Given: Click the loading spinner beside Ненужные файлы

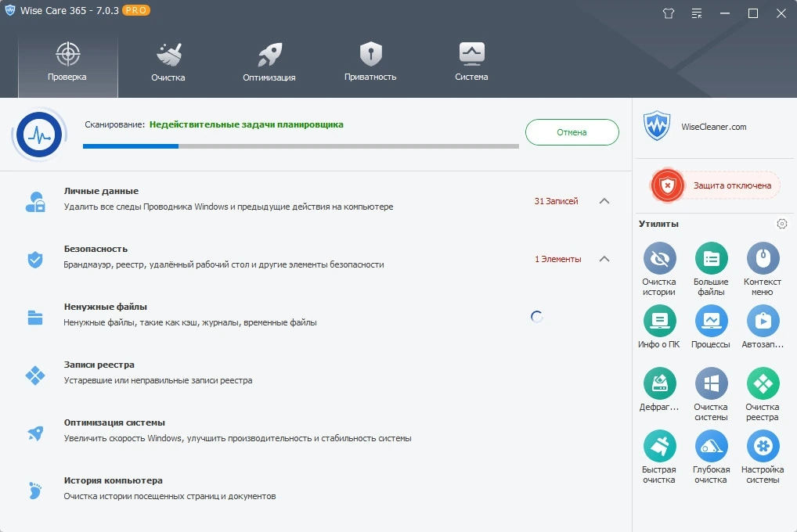Looking at the screenshot, I should tap(537, 317).
